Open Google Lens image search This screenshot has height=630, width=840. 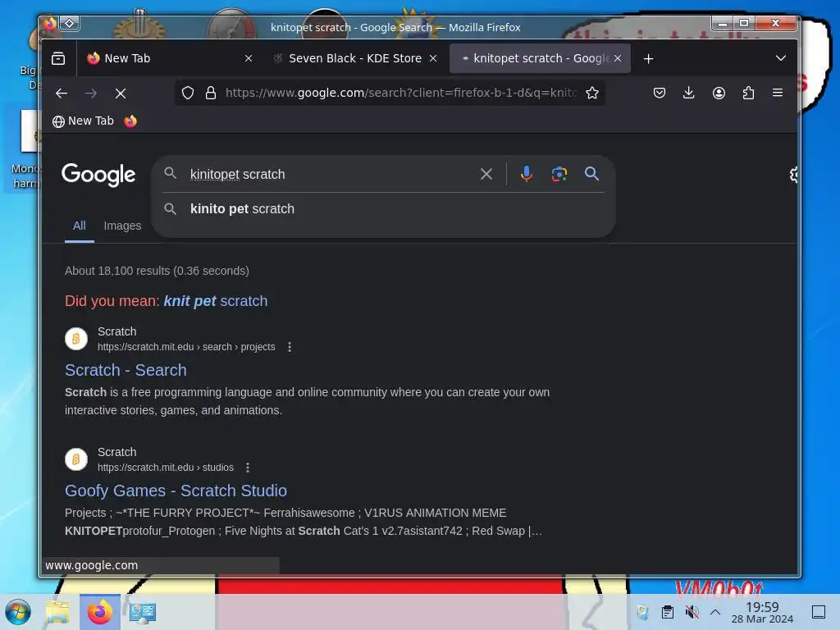pyautogui.click(x=559, y=174)
